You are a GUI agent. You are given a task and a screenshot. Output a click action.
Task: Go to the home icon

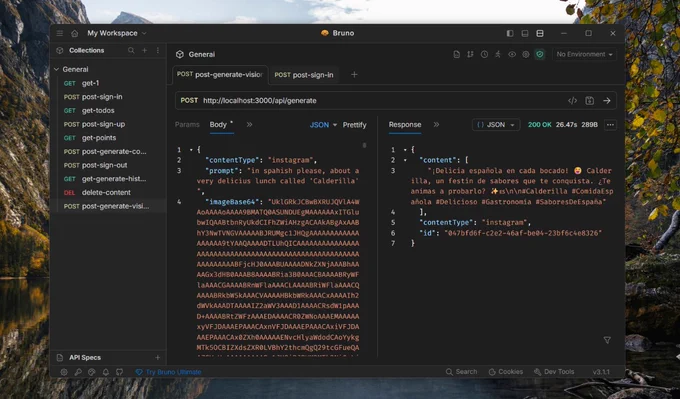[75, 33]
